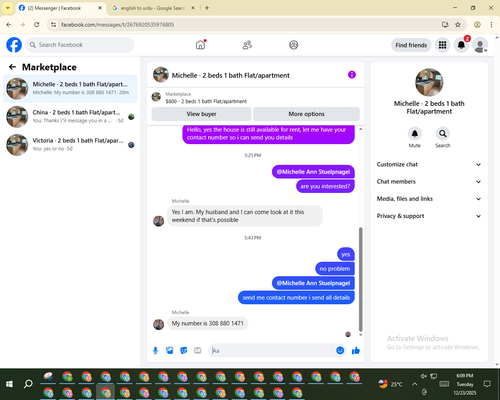The width and height of the screenshot is (500, 400).
Task: Open the Friends icon in top navigation
Action: [247, 45]
